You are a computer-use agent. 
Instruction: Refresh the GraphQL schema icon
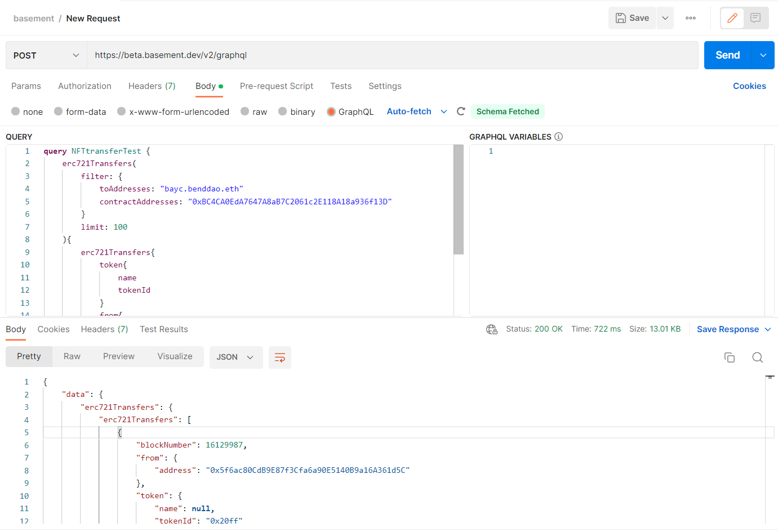tap(460, 111)
